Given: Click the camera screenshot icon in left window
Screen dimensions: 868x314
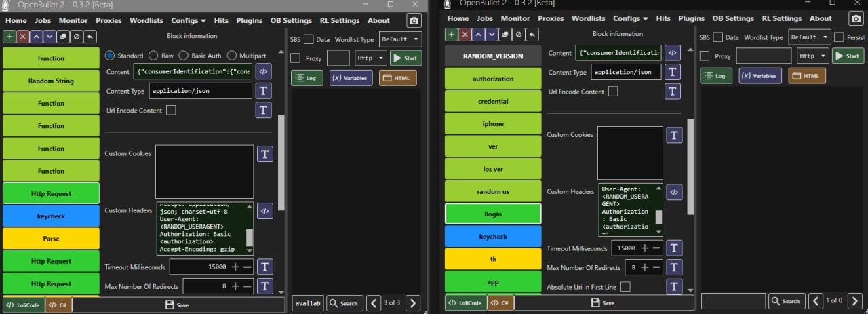Looking at the screenshot, I should [x=413, y=21].
